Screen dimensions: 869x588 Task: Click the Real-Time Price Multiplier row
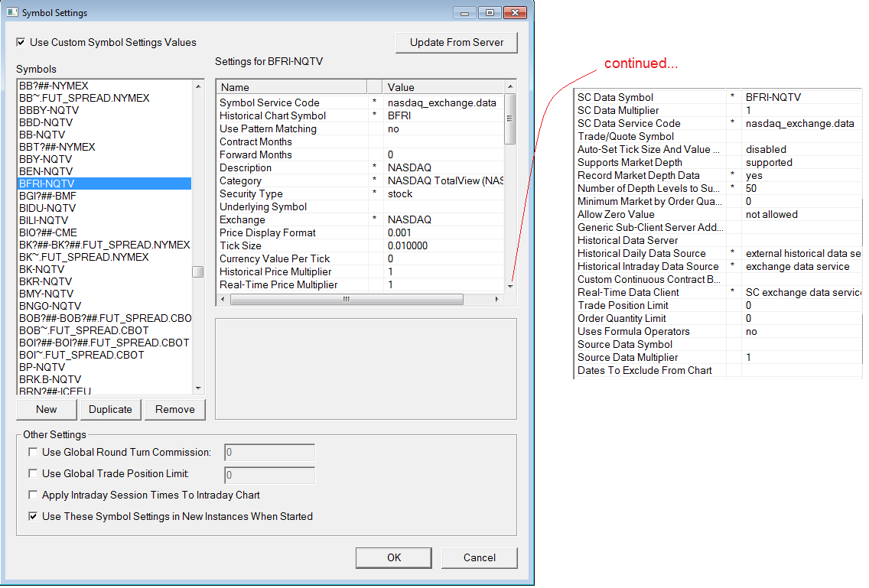coord(360,285)
